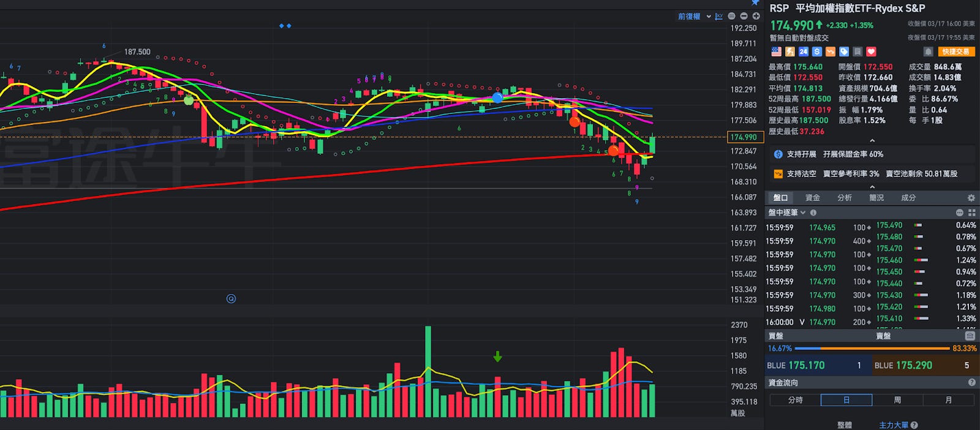The image size is (980, 430).
Task: Click the 175.490 ask price level
Action: (889, 225)
